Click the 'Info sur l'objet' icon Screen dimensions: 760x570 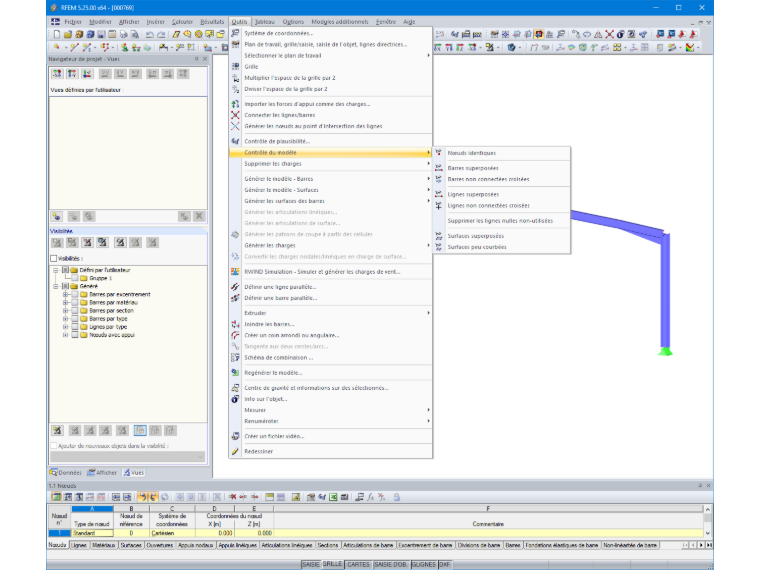point(235,399)
